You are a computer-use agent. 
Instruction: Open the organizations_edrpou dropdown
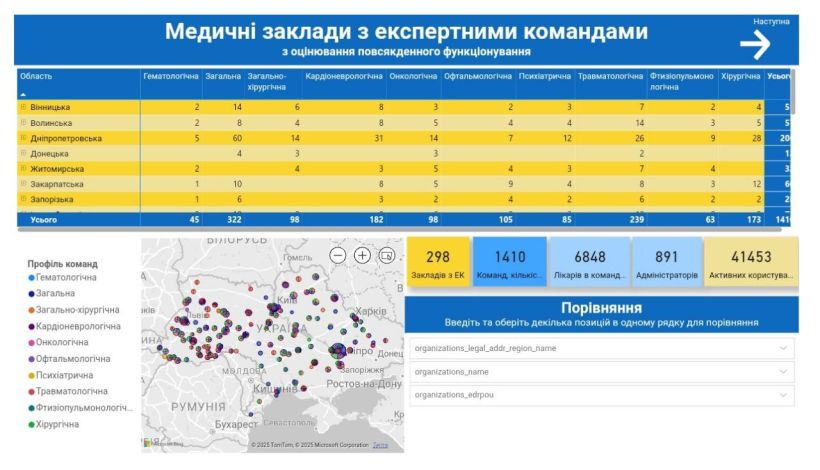tap(602, 395)
